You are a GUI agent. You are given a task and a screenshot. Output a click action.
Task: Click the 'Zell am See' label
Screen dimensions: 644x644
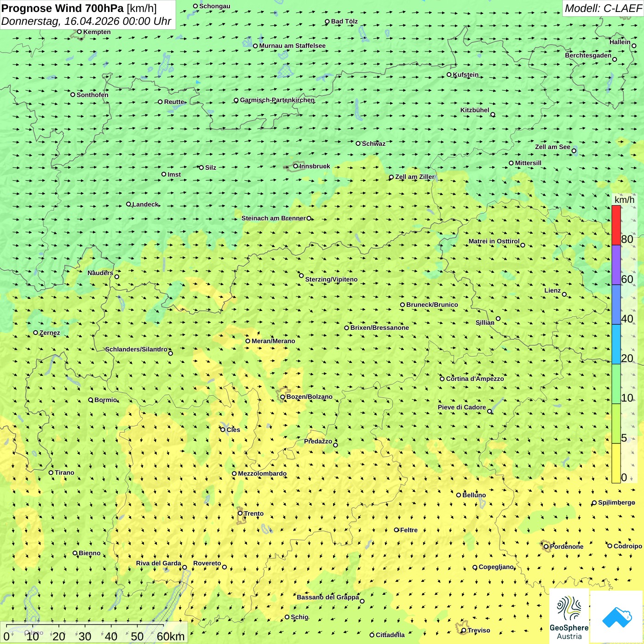coord(552,147)
